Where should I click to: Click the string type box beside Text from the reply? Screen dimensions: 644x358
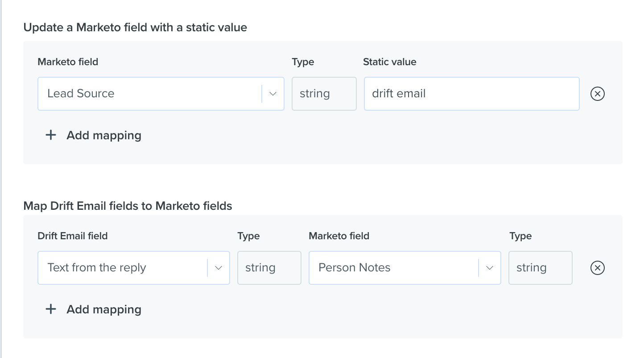coord(269,268)
